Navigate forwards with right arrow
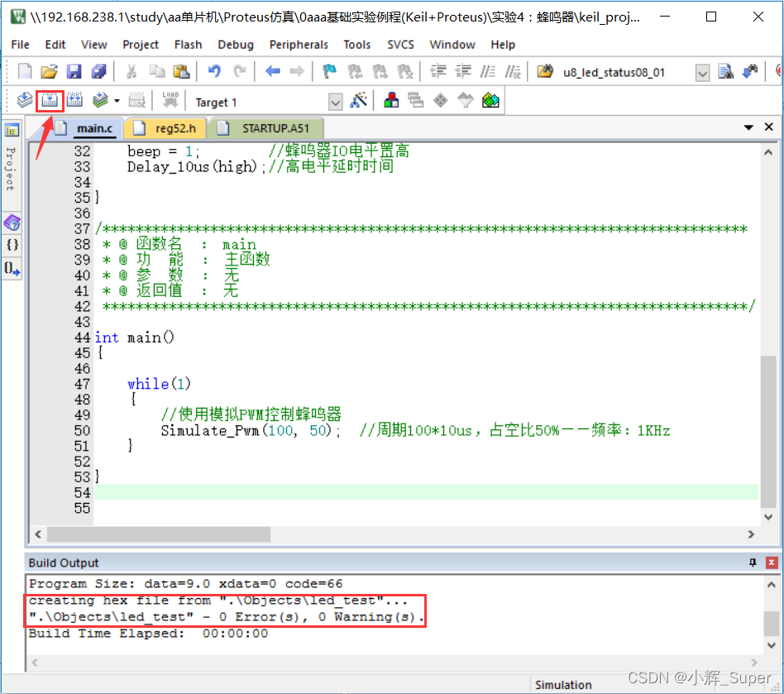This screenshot has height=694, width=784. click(x=297, y=71)
